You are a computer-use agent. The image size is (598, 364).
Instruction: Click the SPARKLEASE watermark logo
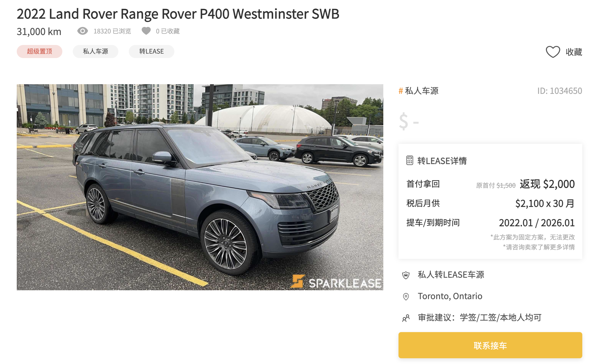click(336, 282)
